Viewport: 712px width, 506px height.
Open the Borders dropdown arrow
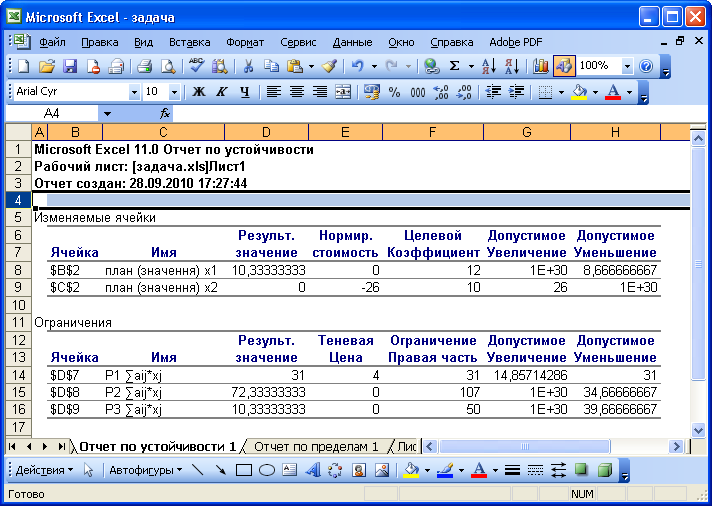[x=561, y=92]
